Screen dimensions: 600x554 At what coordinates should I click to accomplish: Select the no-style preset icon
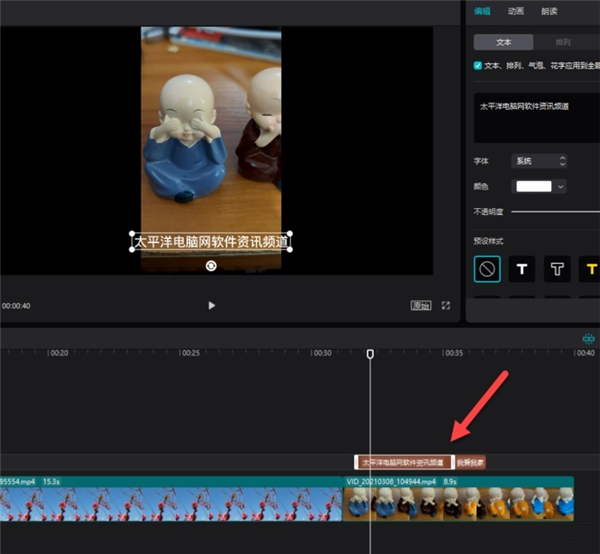[488, 268]
